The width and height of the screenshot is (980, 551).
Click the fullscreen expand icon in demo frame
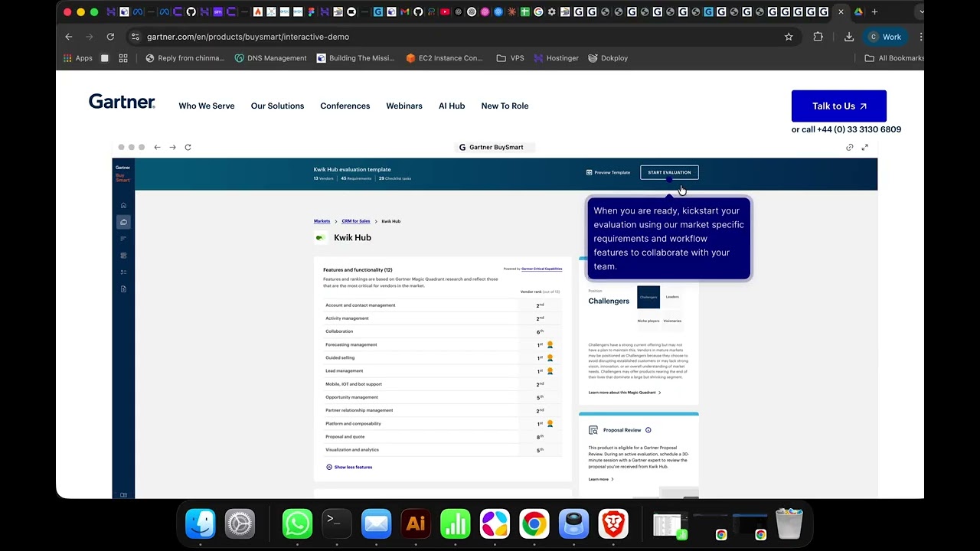click(865, 147)
